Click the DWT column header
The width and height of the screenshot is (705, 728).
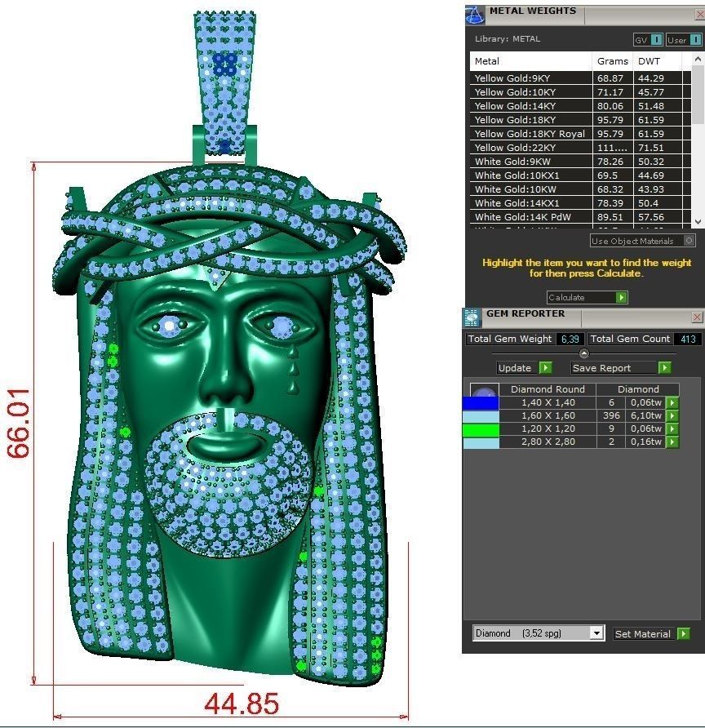pyautogui.click(x=657, y=61)
